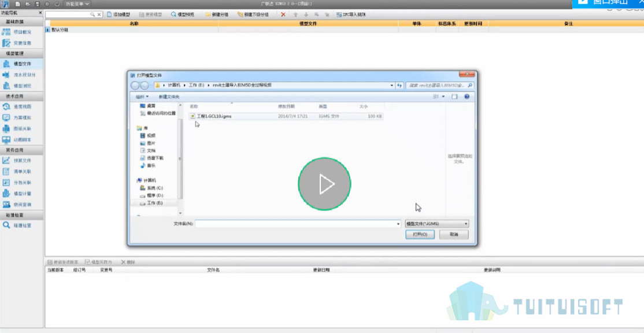
Task: Expand the 组织 menu in dialog
Action: click(x=142, y=97)
